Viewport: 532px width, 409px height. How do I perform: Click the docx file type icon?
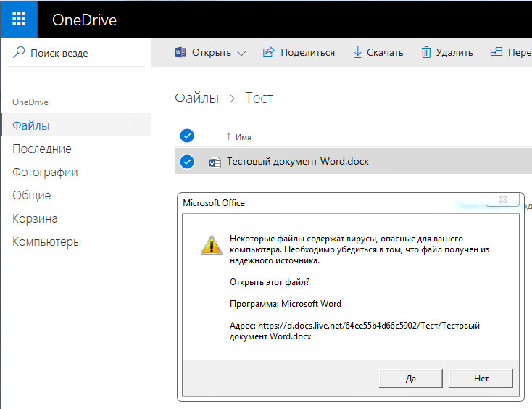(x=215, y=162)
